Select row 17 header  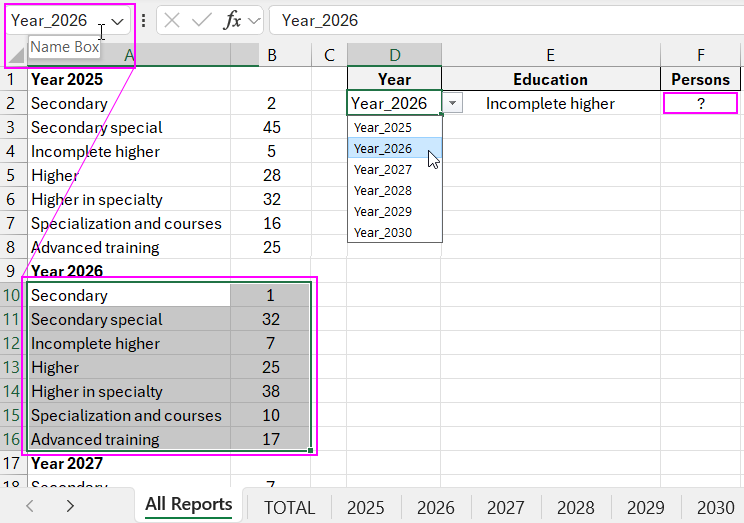coord(11,463)
